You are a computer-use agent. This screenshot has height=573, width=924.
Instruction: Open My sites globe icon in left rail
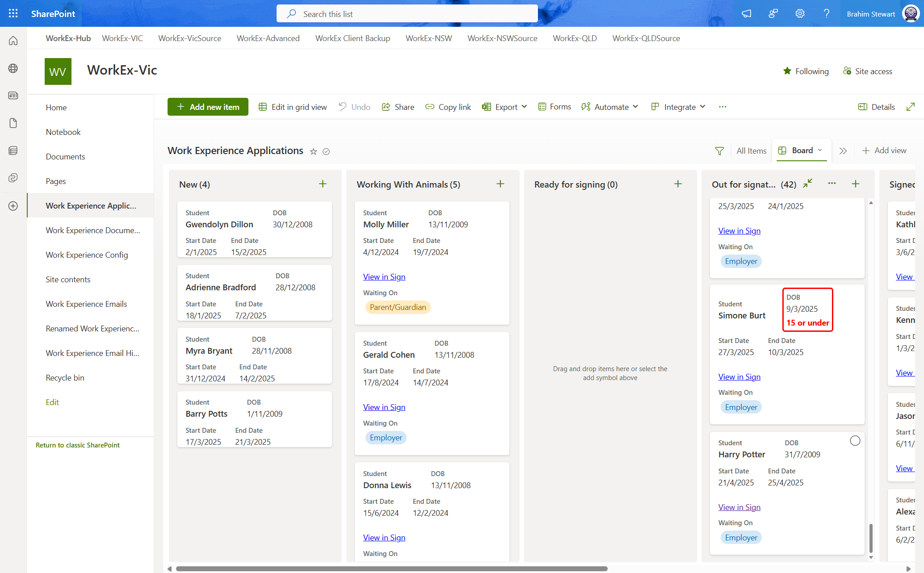point(13,68)
